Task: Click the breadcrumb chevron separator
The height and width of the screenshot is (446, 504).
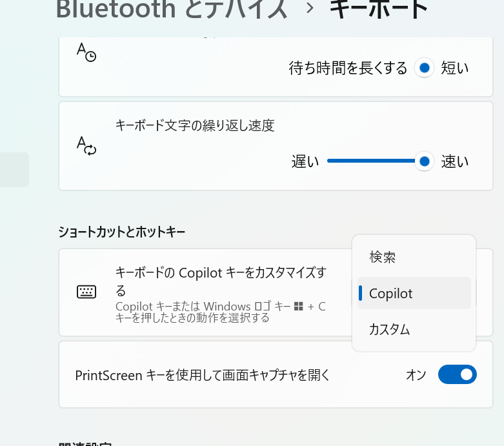Action: pyautogui.click(x=310, y=9)
